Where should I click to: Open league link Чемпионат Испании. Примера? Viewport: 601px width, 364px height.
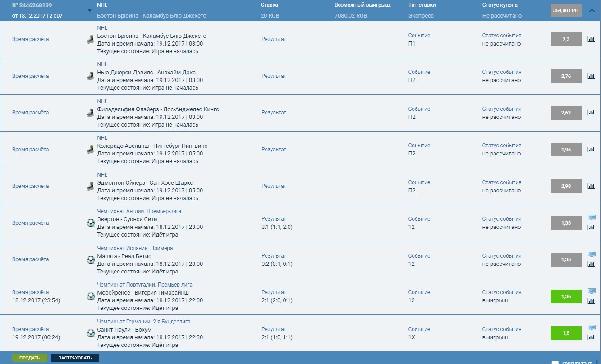[x=135, y=248]
